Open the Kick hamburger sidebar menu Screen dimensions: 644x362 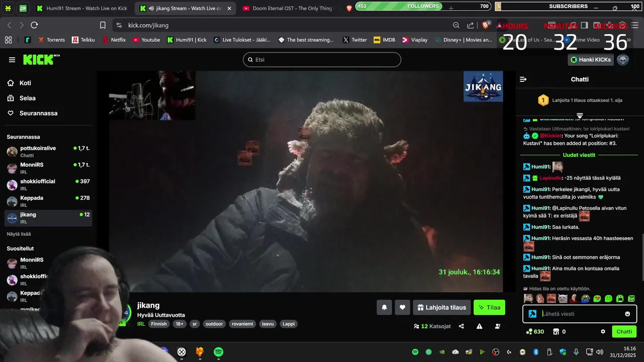pos(12,60)
